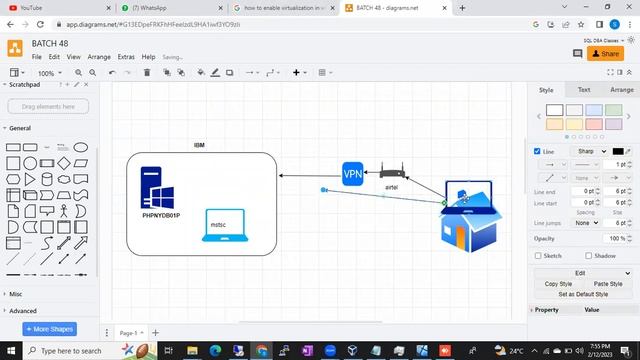Undo the last diagram action

(112, 73)
